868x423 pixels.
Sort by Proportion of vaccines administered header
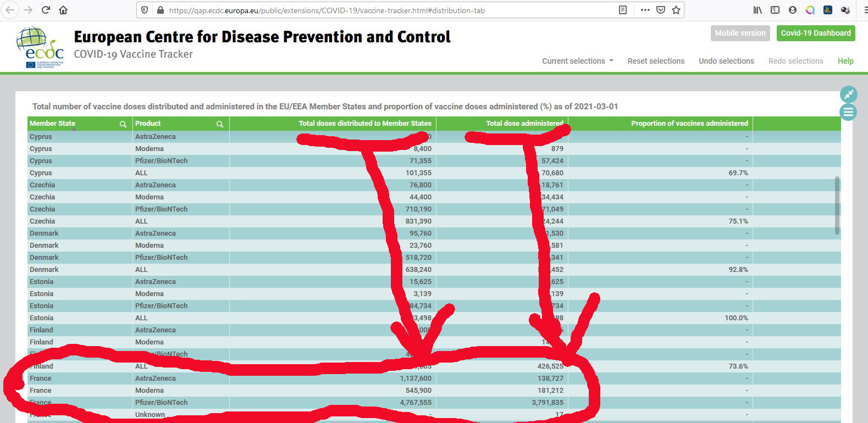click(x=689, y=124)
